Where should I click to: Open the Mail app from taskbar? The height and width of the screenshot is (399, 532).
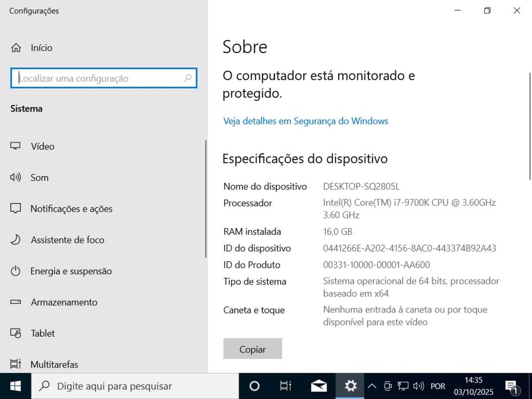[x=319, y=386]
